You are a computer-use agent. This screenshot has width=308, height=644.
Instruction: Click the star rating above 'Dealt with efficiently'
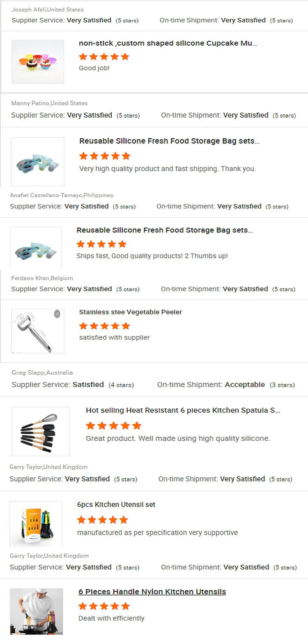[x=104, y=606]
